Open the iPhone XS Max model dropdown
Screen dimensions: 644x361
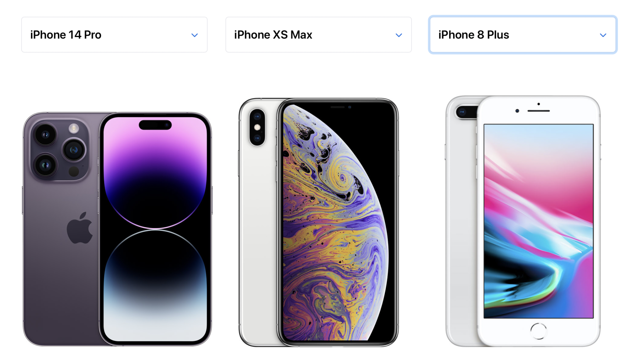(318, 35)
